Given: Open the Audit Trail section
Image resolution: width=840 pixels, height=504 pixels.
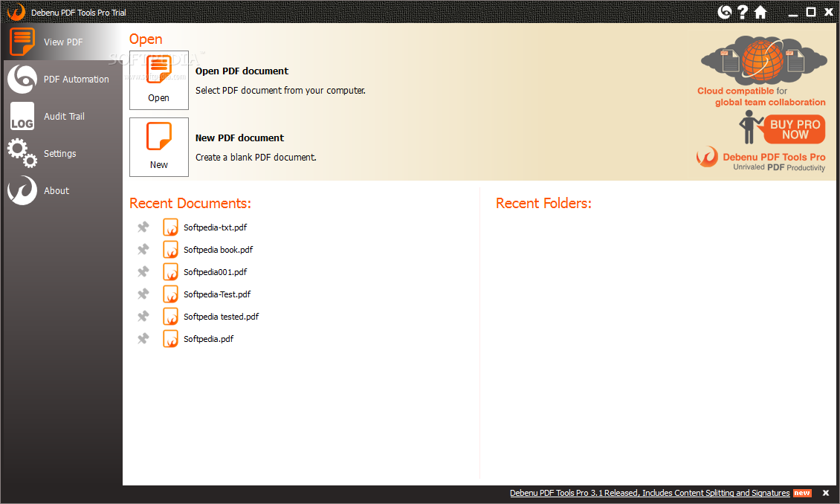Looking at the screenshot, I should coord(63,116).
